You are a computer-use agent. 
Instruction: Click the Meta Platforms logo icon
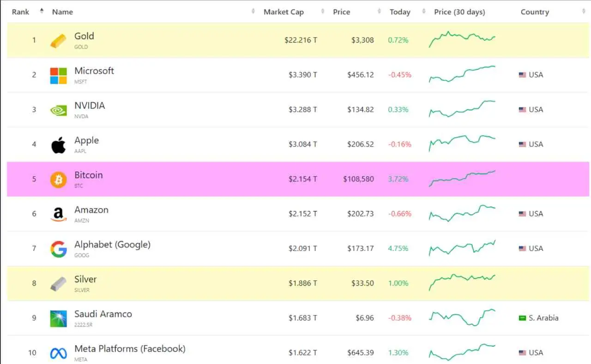(58, 353)
